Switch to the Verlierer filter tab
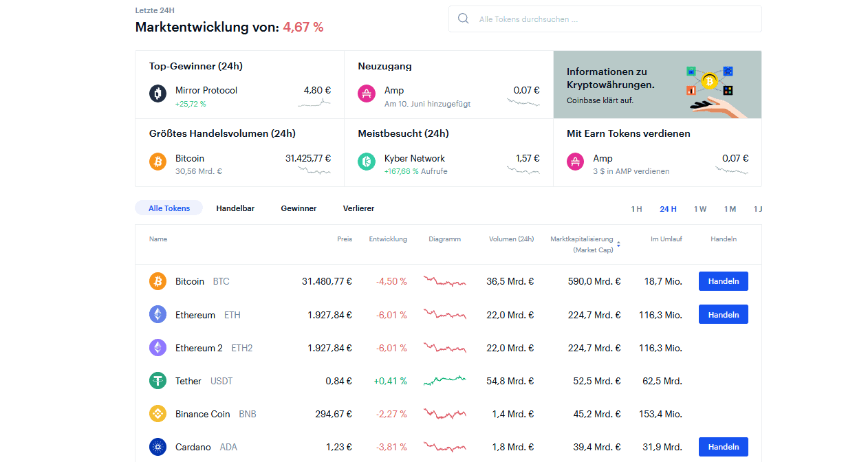Screen dimensions: 868x462 [358, 208]
